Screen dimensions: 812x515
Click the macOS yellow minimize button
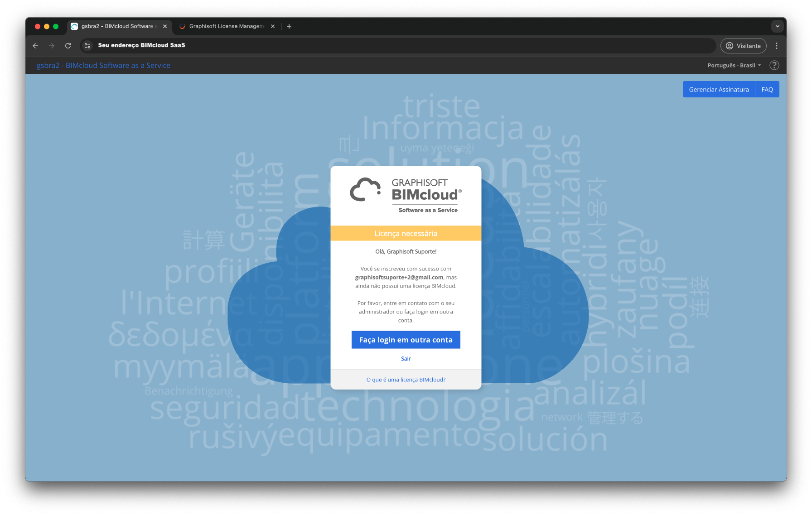47,26
